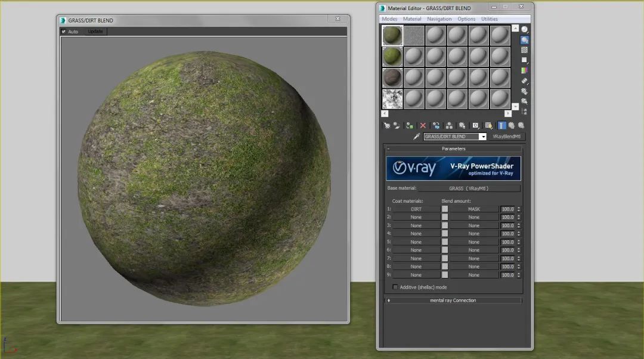Click the GRASS base material button
Viewport: 644px width, 359px height.
click(468, 188)
